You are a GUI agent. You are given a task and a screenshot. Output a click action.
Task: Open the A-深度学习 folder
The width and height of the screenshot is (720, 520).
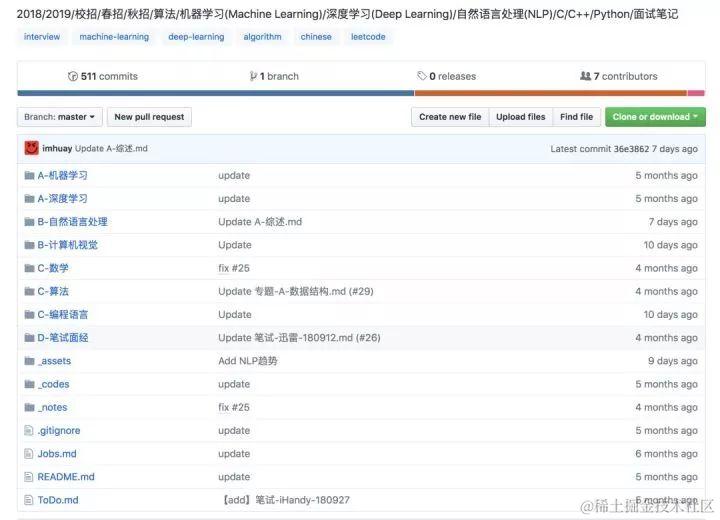62,198
